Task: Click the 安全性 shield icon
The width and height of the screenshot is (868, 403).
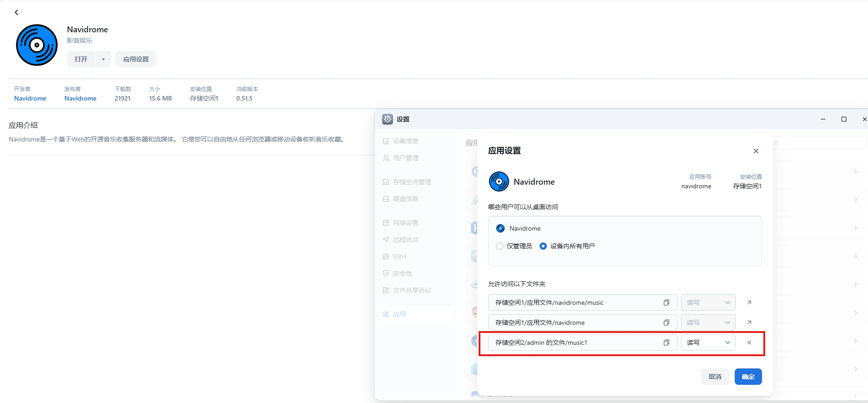Action: [x=386, y=273]
